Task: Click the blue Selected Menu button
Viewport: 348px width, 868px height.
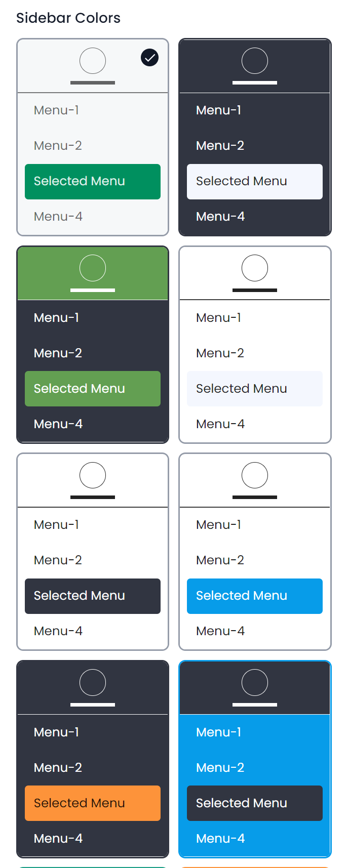Action: (x=255, y=596)
